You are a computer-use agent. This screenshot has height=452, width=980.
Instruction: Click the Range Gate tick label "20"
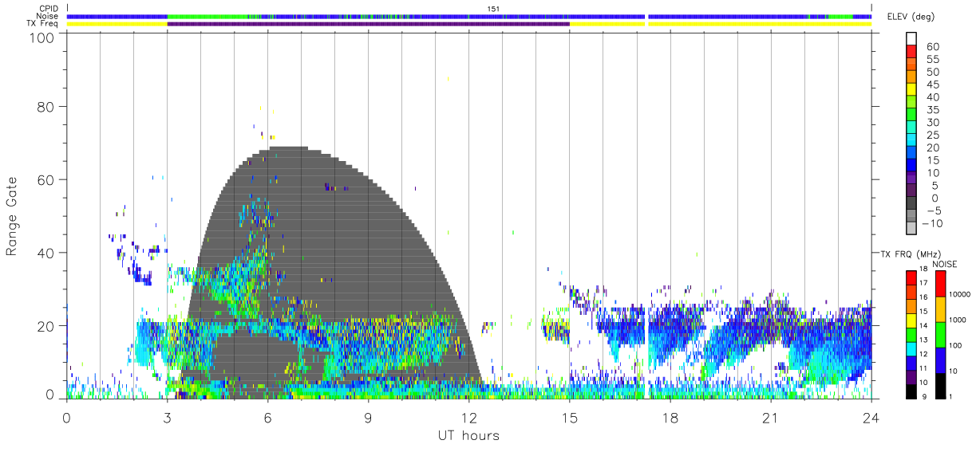(x=47, y=326)
